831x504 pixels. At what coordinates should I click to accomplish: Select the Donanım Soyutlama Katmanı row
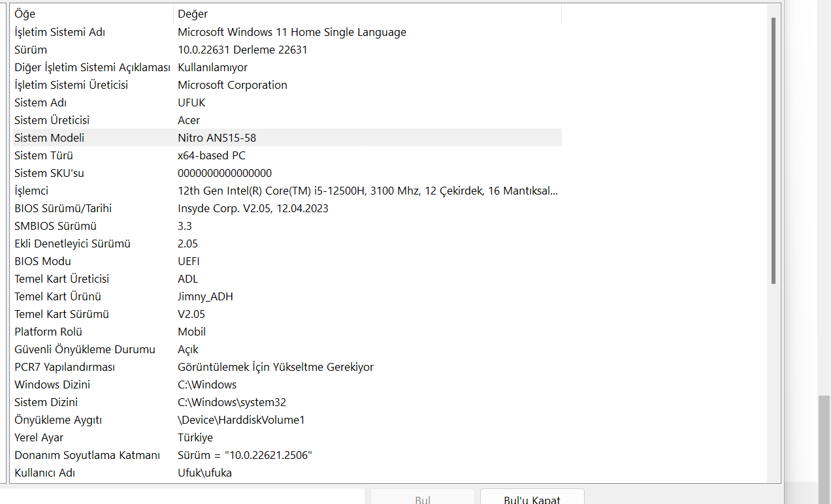pos(286,455)
